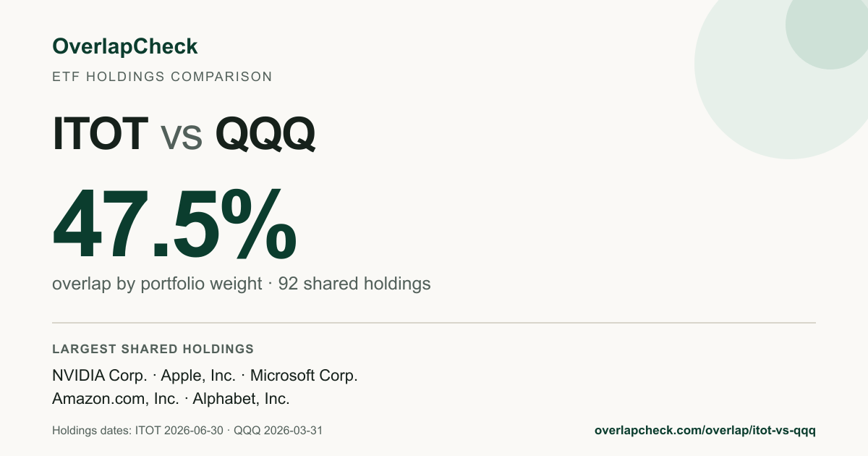Select Apple, Inc. in holdings list
Image resolution: width=868 pixels, height=456 pixels.
click(198, 376)
